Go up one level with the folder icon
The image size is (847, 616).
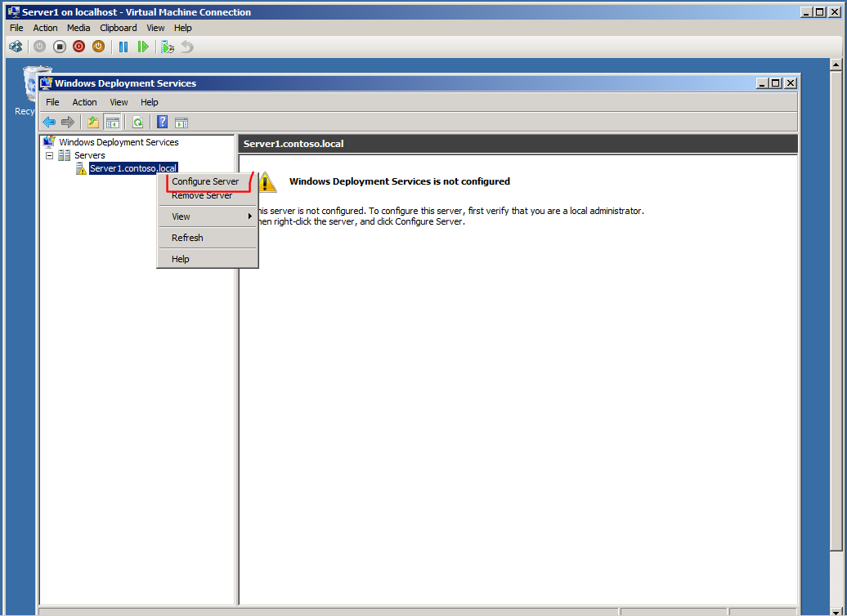click(93, 123)
